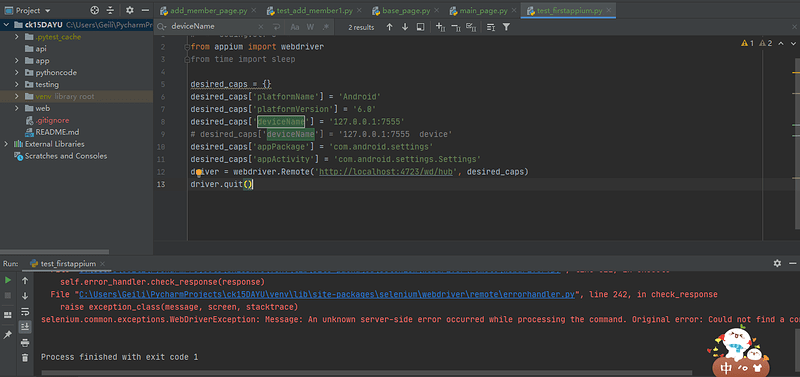Close main_page.py tab
The image size is (800, 377).
(513, 11)
